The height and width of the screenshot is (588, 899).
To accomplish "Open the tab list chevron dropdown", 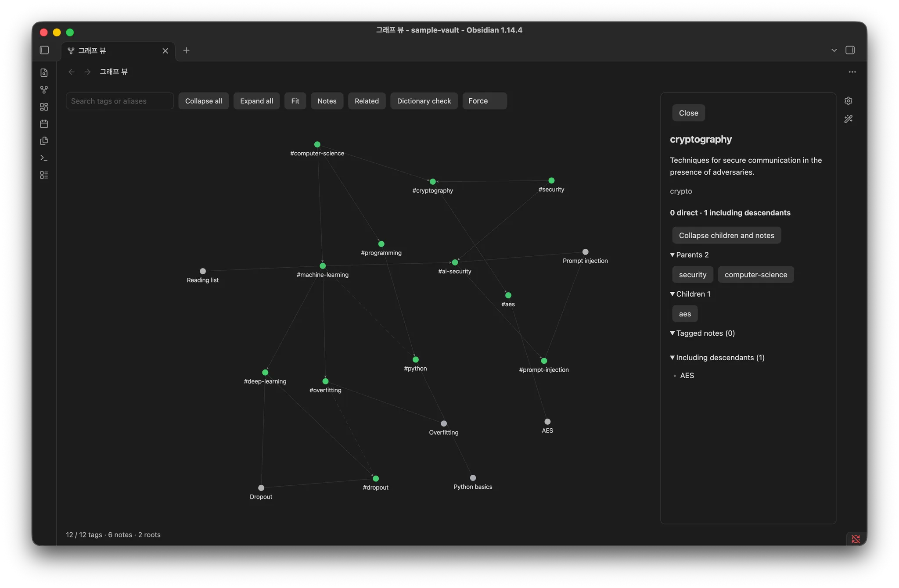I will pos(834,50).
